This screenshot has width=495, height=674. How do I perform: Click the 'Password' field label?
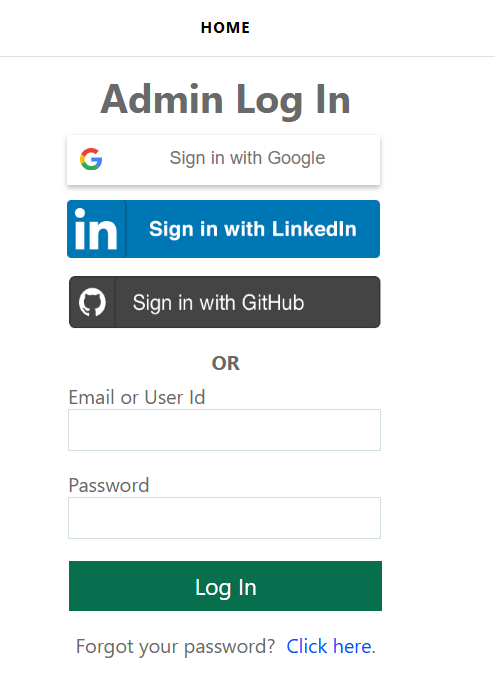(109, 485)
